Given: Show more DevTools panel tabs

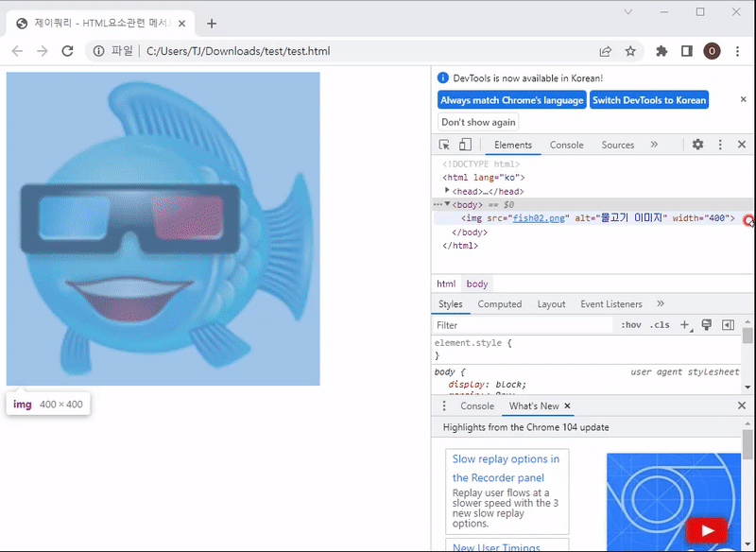Looking at the screenshot, I should [x=654, y=145].
